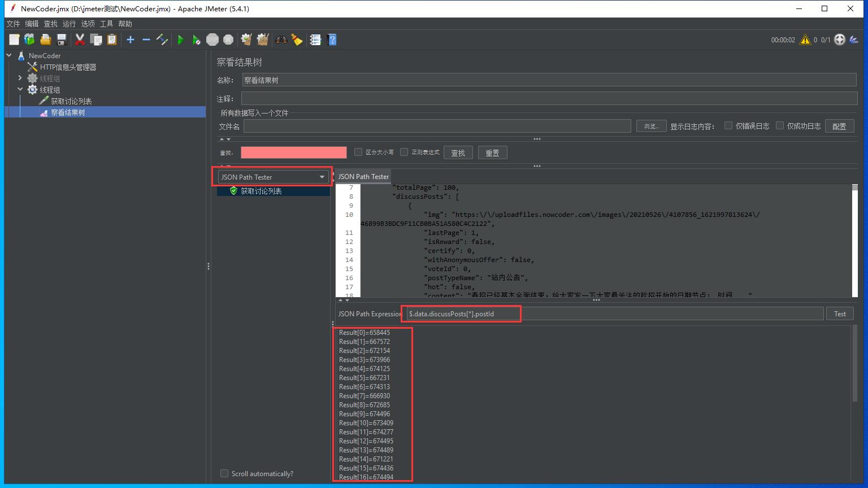Click the JMeter feather icon in toolbar
This screenshot has height=488, width=868.
coord(854,40)
